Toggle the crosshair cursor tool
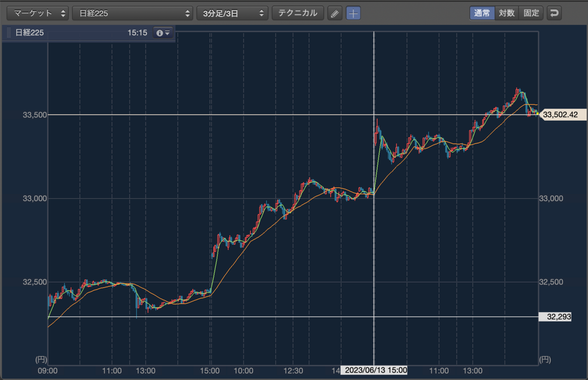This screenshot has width=588, height=380. click(353, 13)
